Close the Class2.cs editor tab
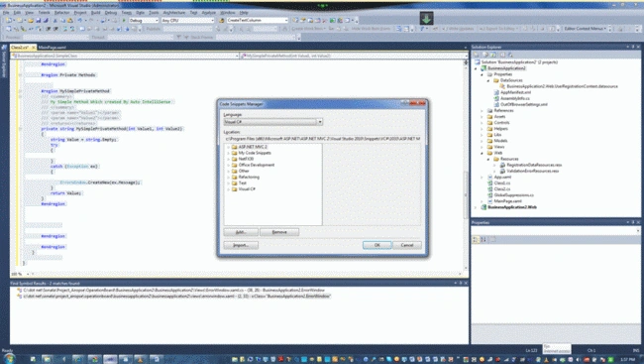The height and width of the screenshot is (364, 644). pyautogui.click(x=34, y=48)
